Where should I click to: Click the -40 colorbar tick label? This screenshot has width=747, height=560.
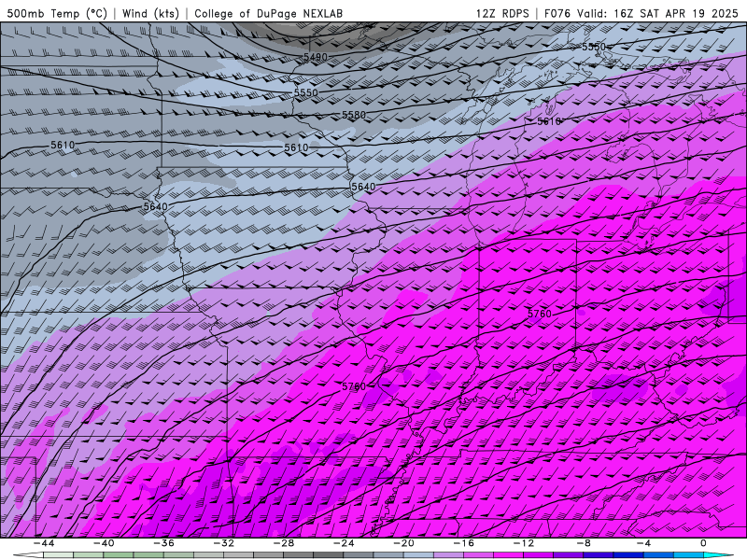pyautogui.click(x=104, y=543)
